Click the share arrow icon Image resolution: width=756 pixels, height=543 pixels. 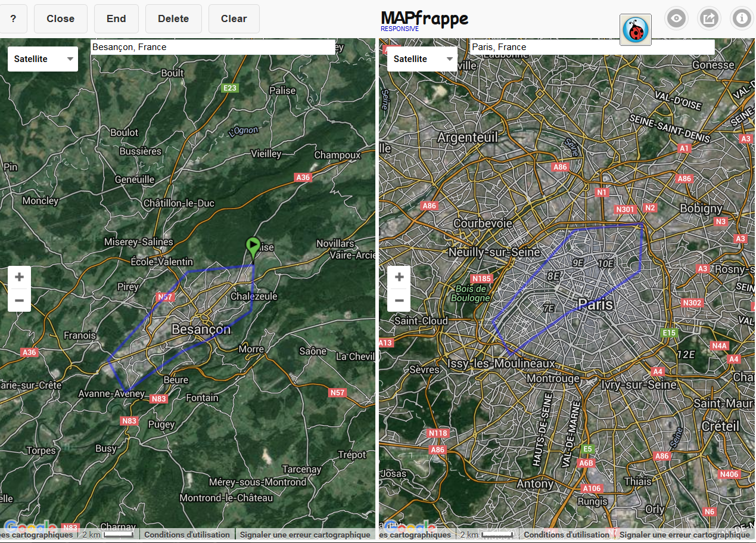pyautogui.click(x=709, y=18)
